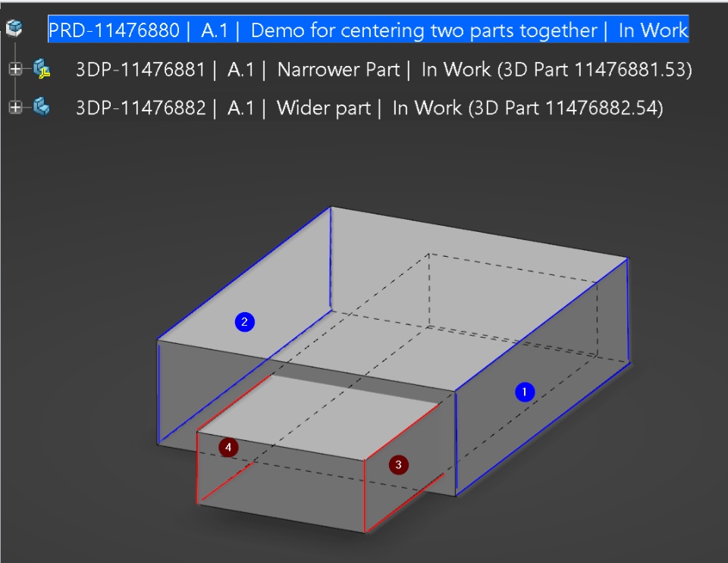Click the root product assembly icon
Screen dimensions: 728x563
coord(14,28)
